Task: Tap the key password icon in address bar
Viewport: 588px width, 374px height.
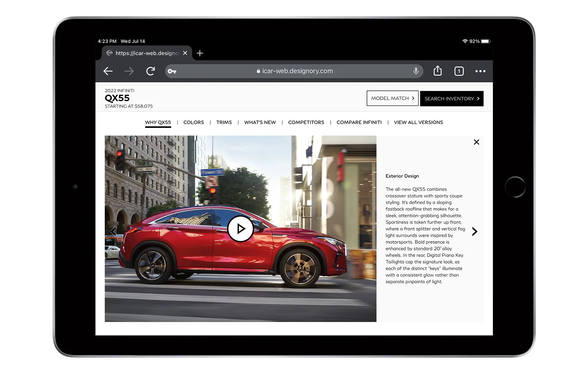Action: (172, 71)
